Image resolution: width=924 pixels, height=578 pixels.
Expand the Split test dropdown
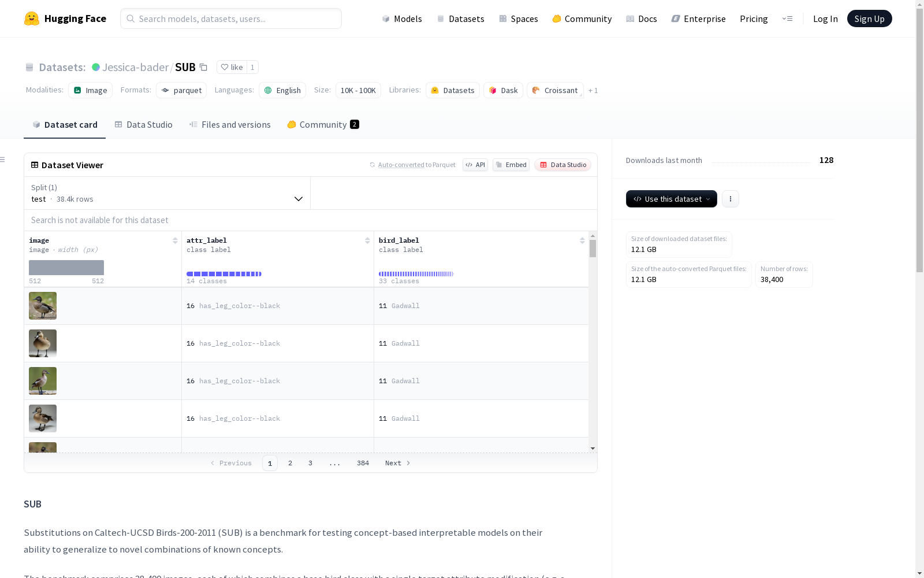(x=167, y=193)
